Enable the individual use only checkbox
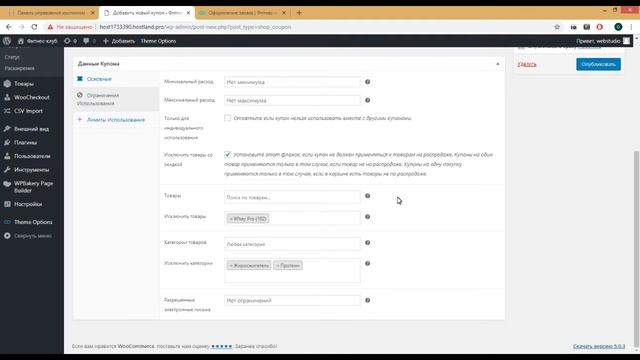 227,118
